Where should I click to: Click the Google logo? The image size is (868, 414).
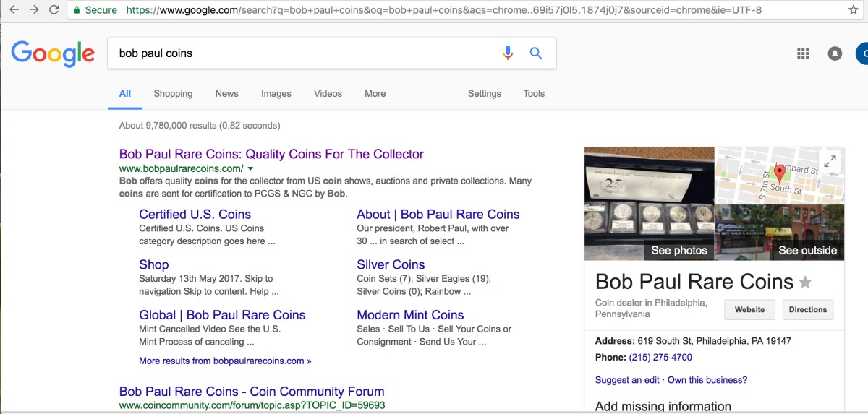click(x=53, y=53)
